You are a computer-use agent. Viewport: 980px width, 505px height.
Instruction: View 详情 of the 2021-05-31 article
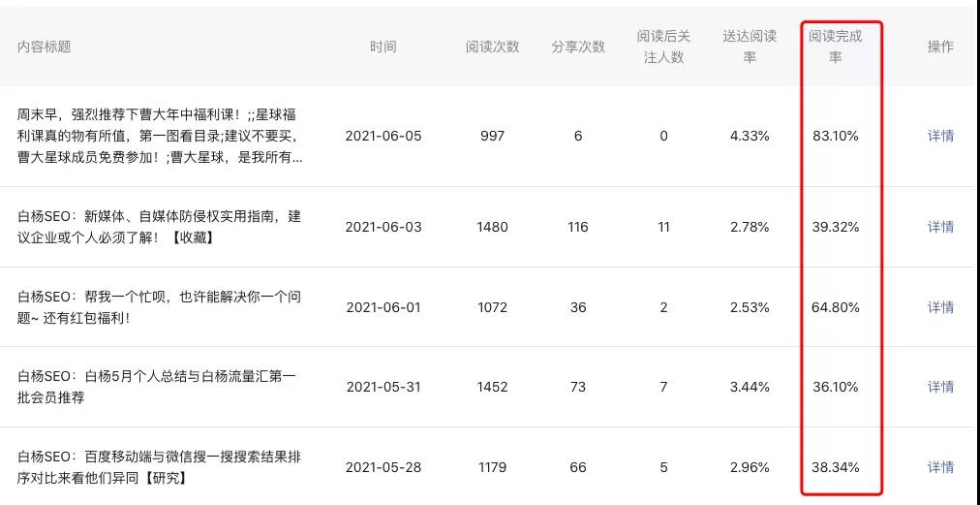[940, 387]
